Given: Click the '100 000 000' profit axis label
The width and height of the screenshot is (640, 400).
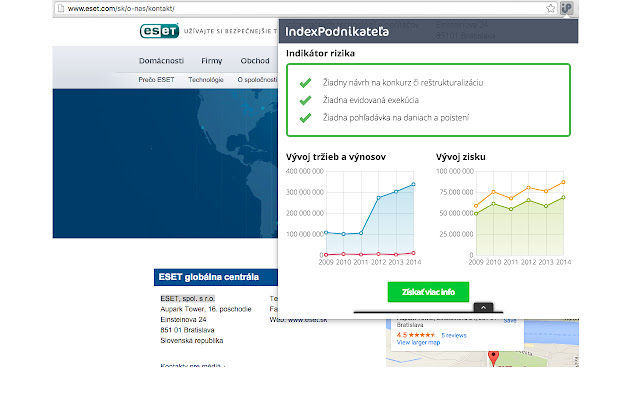Looking at the screenshot, I should click(455, 171).
